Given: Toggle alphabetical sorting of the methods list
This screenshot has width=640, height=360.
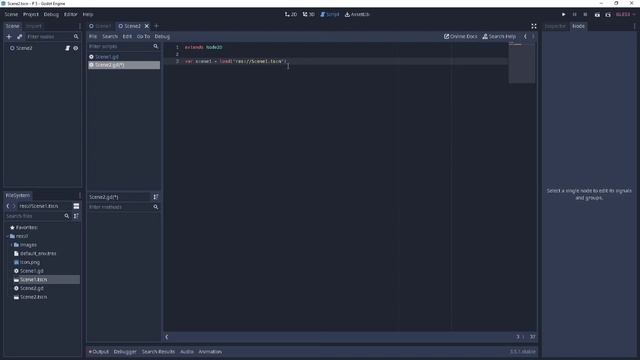Looking at the screenshot, I should pyautogui.click(x=156, y=197).
